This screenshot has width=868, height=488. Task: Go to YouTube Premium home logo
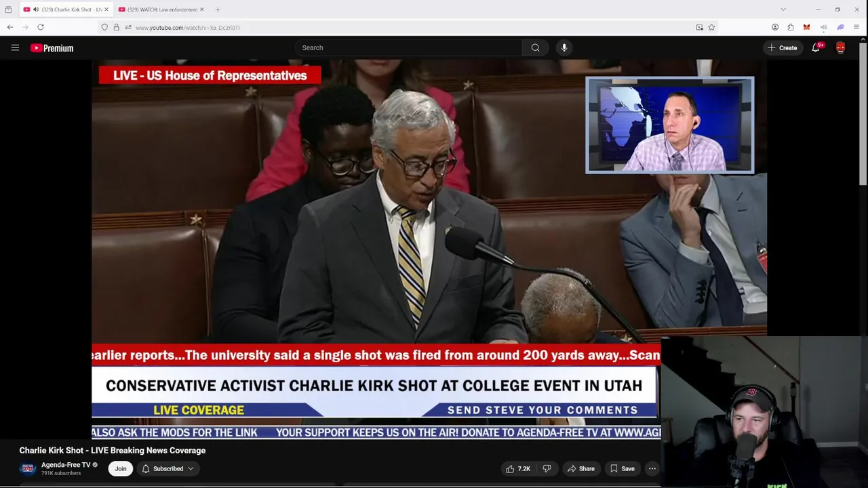52,48
